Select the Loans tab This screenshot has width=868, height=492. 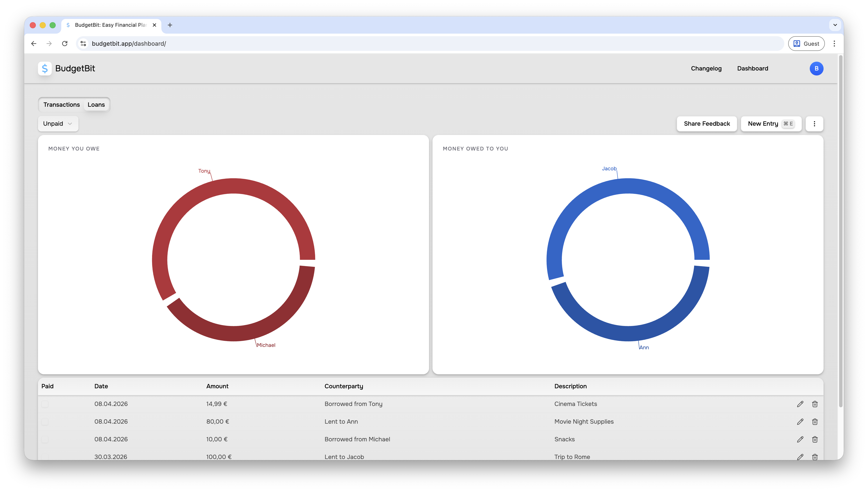point(96,105)
